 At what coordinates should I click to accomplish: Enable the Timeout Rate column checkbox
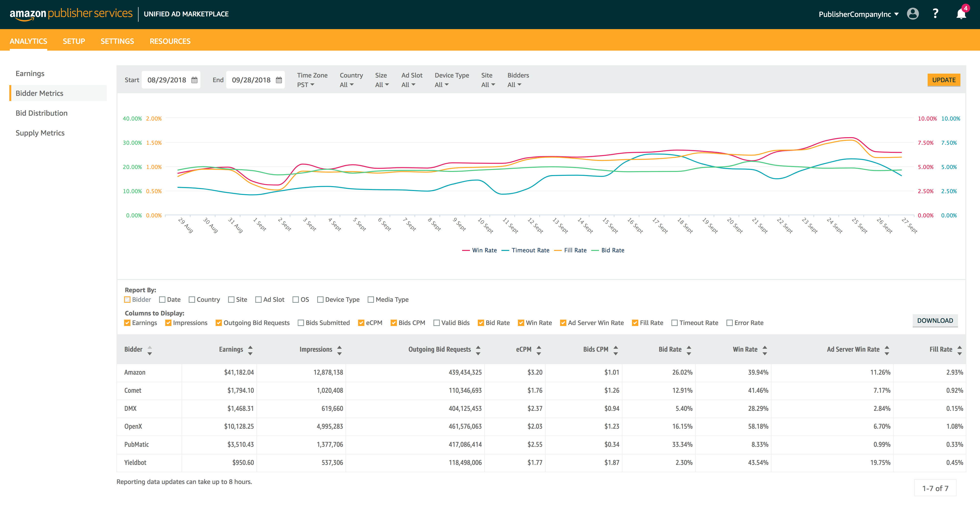675,323
